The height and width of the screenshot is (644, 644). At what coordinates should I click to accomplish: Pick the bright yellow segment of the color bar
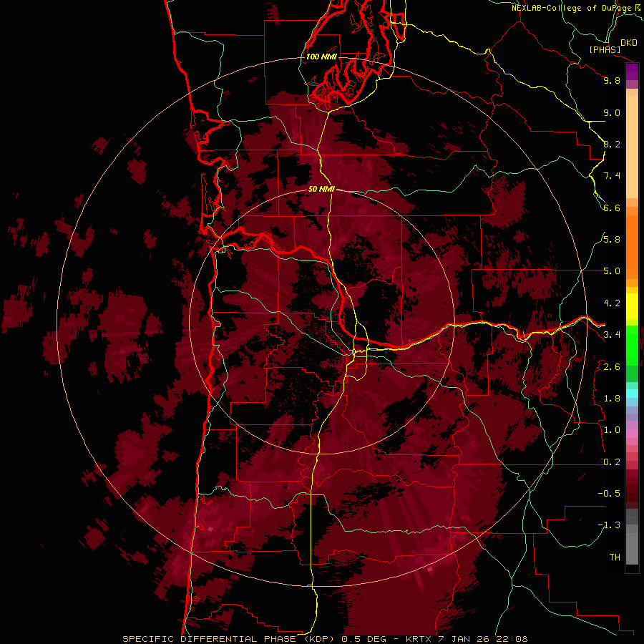[632, 306]
